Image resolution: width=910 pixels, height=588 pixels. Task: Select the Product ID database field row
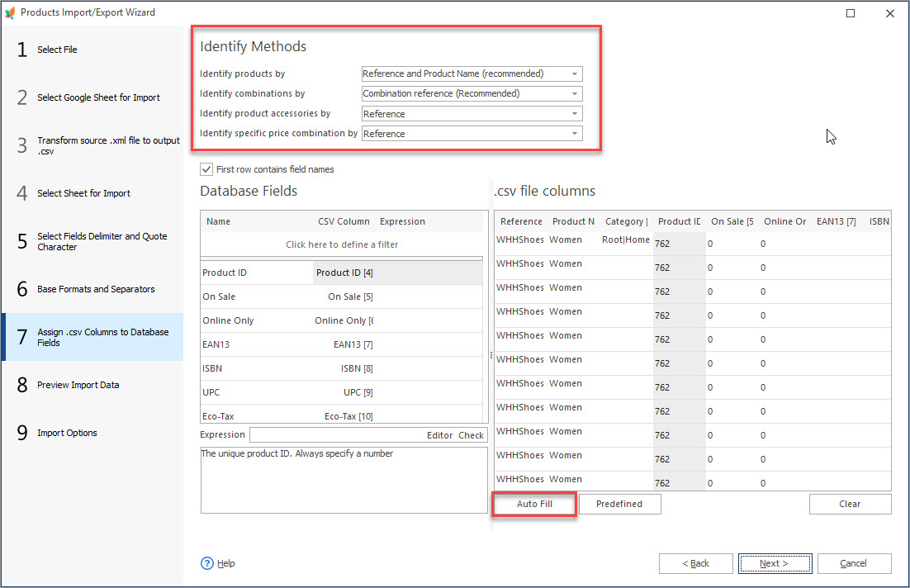pos(341,273)
